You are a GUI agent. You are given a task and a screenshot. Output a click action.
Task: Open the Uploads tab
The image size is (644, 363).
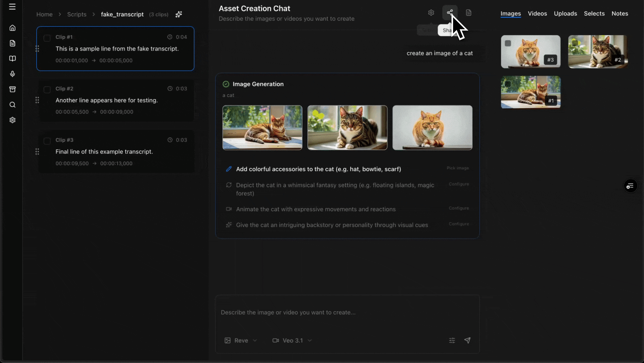[x=565, y=13]
